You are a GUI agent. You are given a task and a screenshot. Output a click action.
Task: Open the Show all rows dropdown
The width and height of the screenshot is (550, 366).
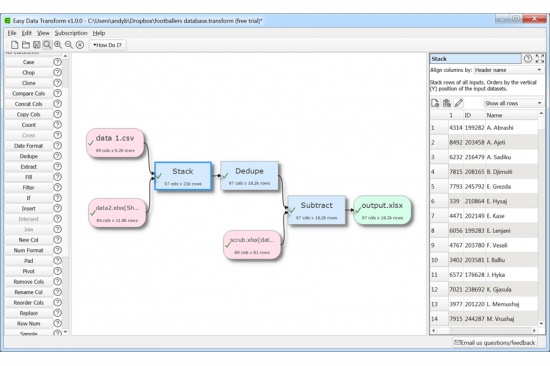[x=514, y=103]
